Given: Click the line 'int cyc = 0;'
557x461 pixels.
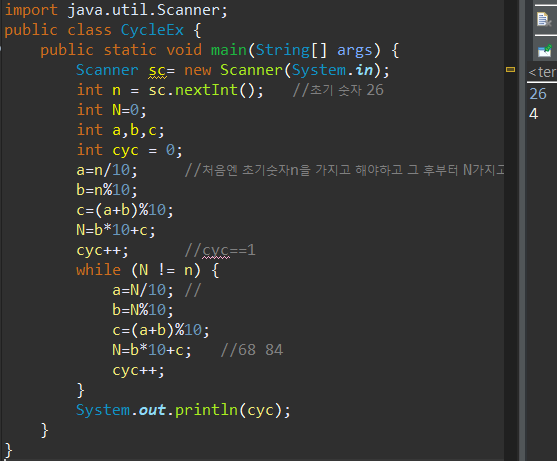Looking at the screenshot, I should tap(130, 150).
